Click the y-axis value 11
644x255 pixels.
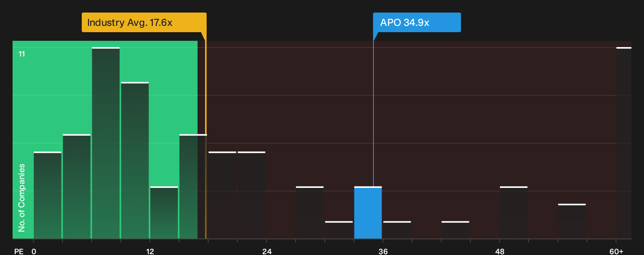[x=22, y=54]
